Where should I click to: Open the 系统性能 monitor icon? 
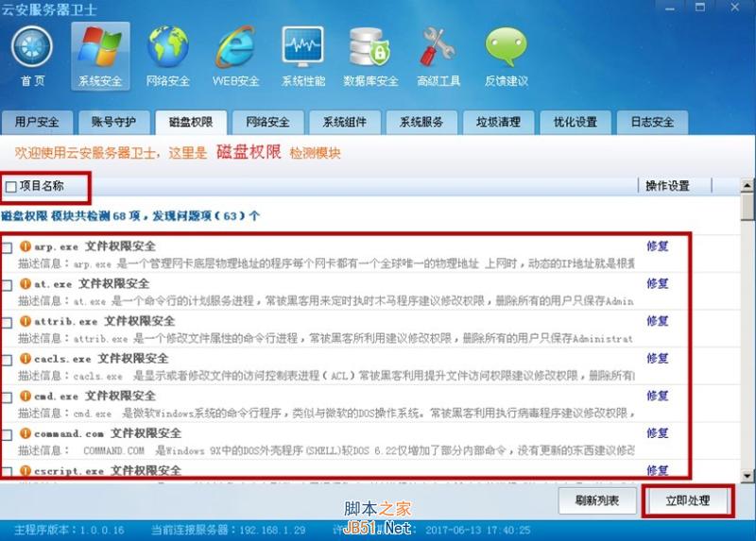coord(303,48)
